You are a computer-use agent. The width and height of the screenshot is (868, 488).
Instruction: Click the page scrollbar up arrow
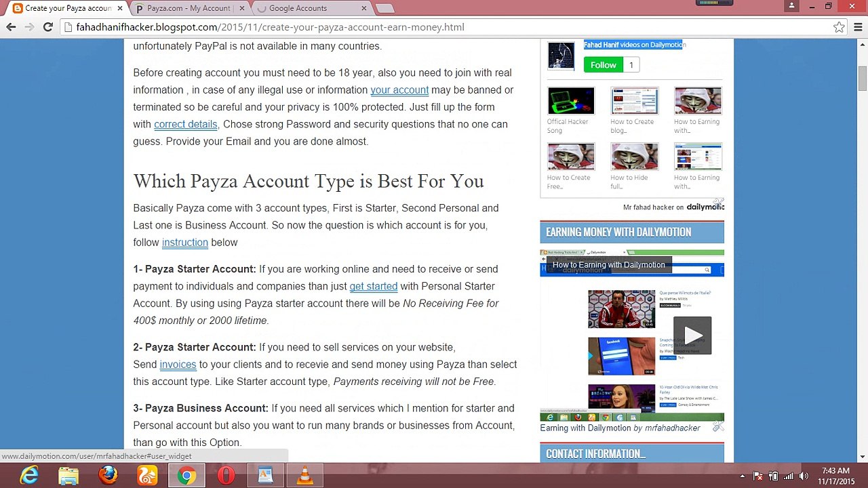(863, 45)
